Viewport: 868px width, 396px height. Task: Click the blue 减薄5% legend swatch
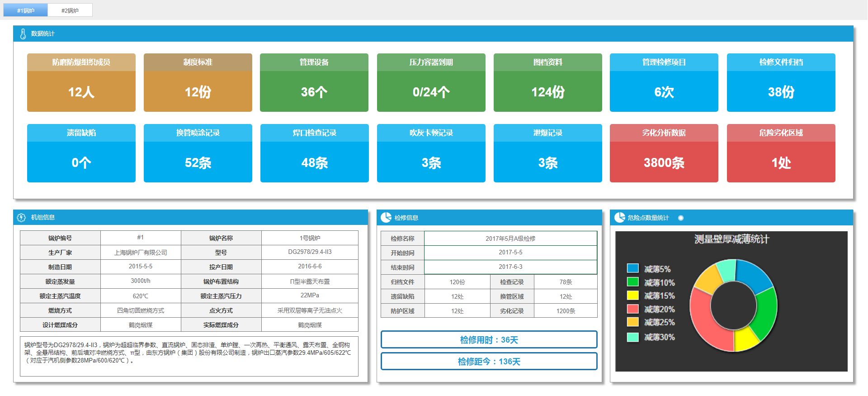pyautogui.click(x=633, y=268)
